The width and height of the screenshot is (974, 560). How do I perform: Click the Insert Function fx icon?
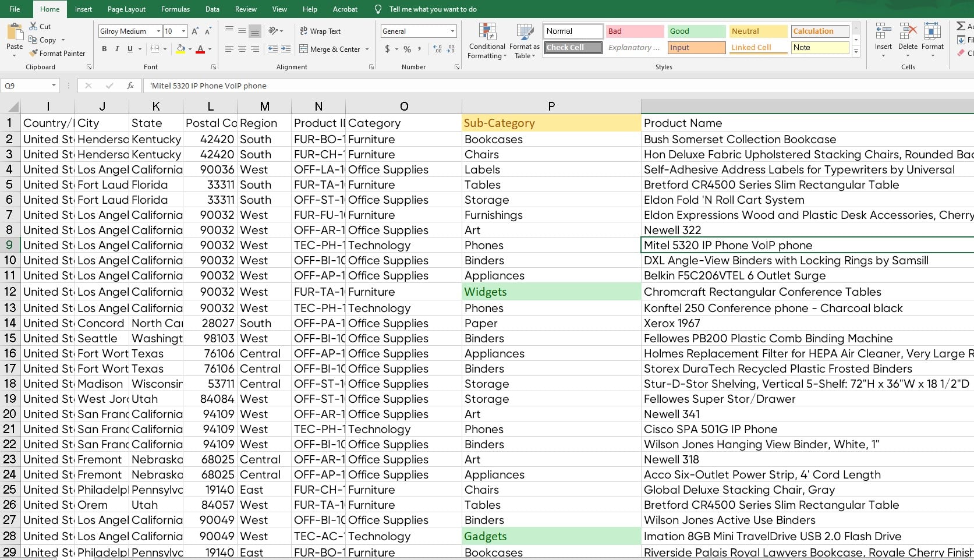(130, 86)
